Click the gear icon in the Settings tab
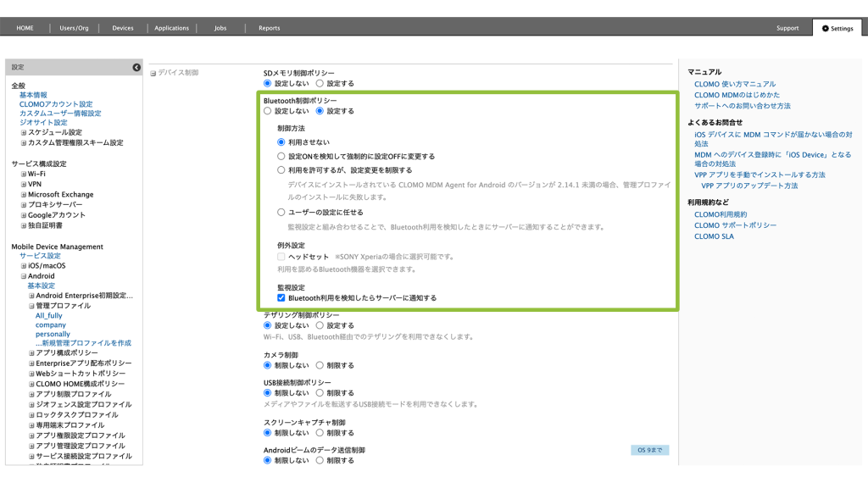 pyautogui.click(x=826, y=28)
